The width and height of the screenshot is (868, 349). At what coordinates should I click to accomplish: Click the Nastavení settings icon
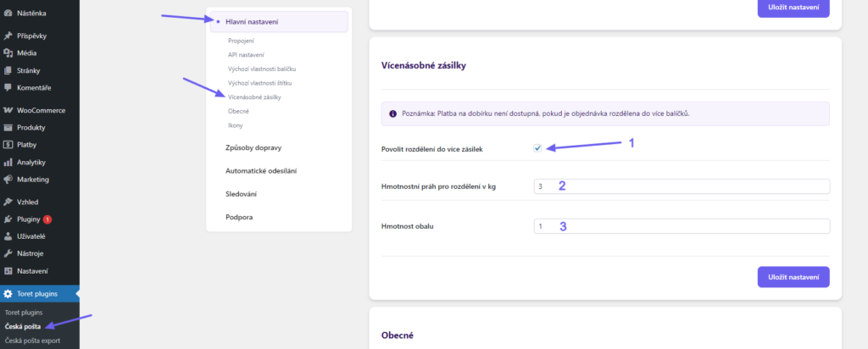click(x=8, y=271)
